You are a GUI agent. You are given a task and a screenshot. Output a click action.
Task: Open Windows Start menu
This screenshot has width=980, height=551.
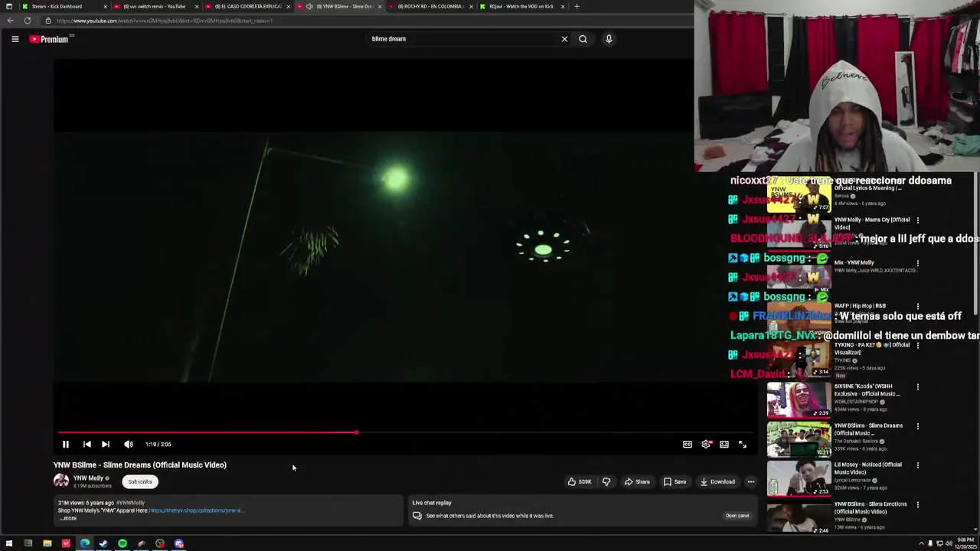pos(9,544)
